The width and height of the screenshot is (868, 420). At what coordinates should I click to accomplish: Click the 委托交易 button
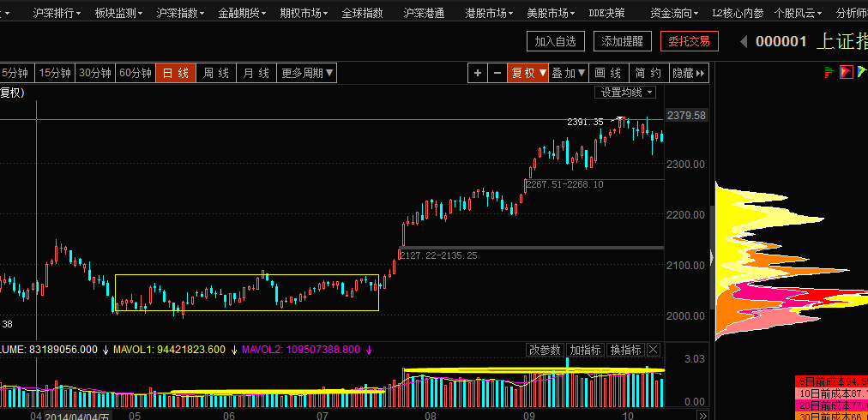[x=689, y=41]
